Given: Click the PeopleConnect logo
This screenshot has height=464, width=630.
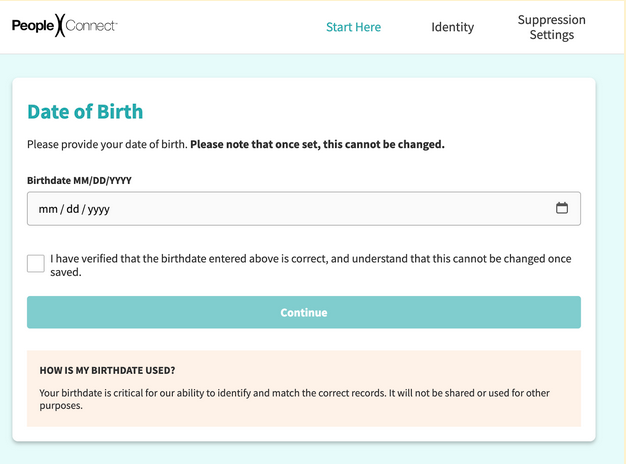Looking at the screenshot, I should [x=64, y=26].
